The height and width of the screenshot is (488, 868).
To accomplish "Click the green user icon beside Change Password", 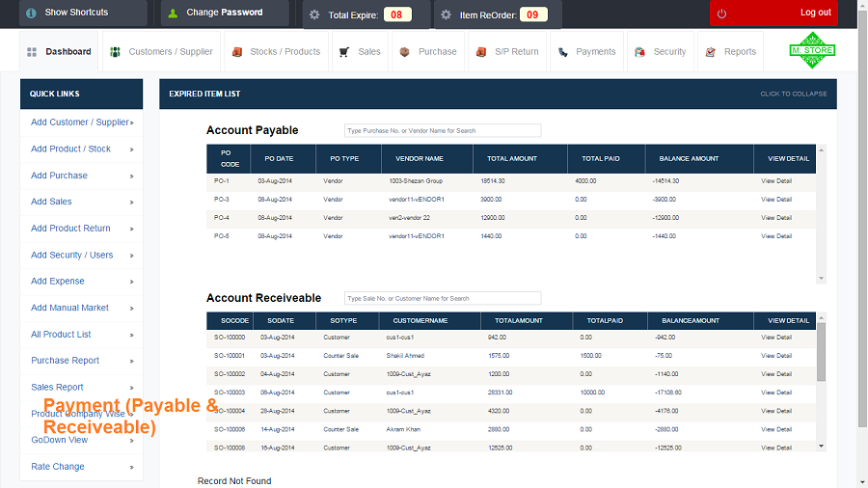I will [173, 13].
